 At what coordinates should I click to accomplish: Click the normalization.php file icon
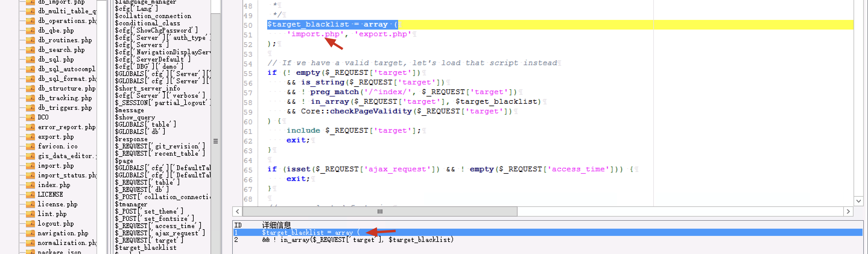30,243
